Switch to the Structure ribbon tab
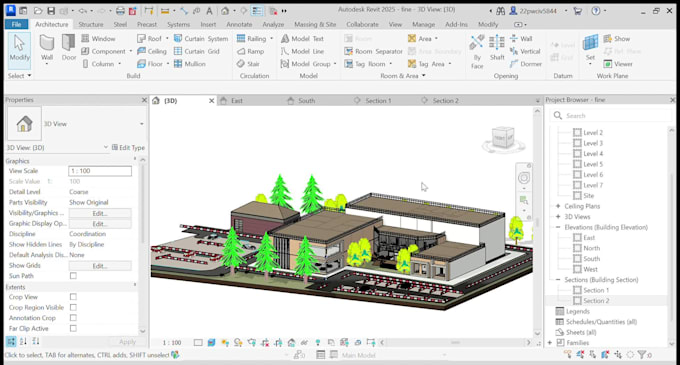The height and width of the screenshot is (365, 680). tap(91, 24)
